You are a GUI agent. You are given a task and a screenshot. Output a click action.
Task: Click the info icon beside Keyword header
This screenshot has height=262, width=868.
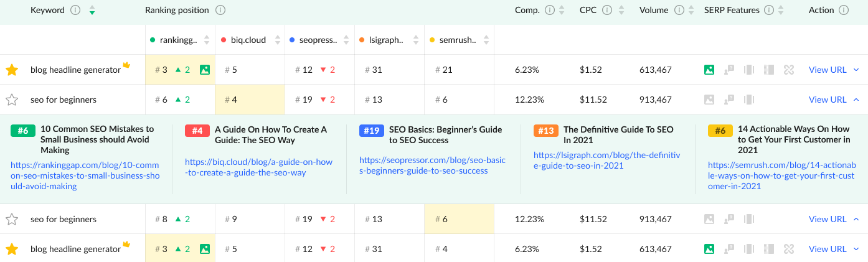75,10
